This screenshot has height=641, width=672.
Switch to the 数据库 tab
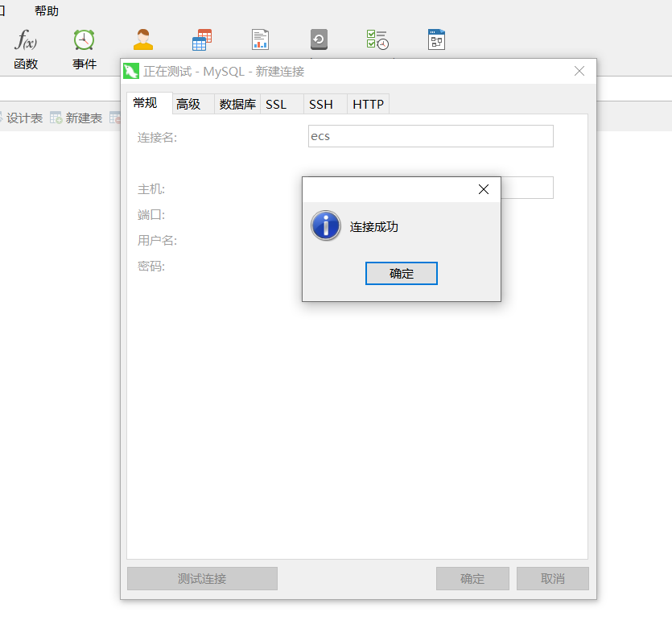pos(237,104)
